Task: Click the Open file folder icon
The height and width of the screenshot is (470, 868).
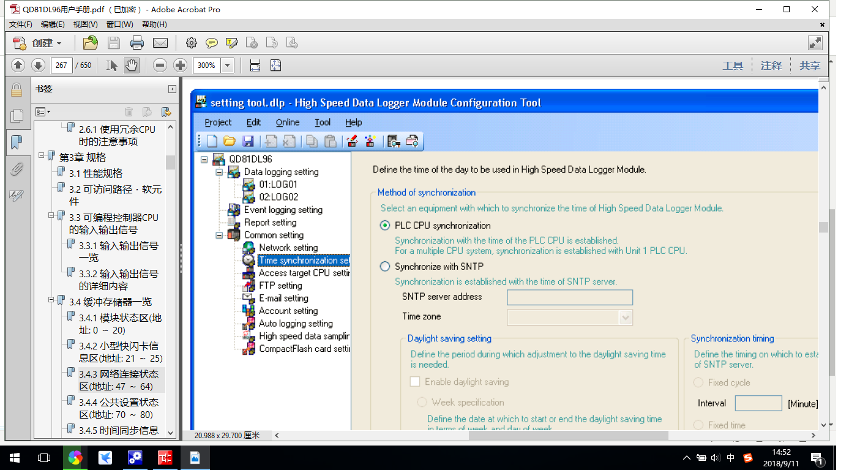Action: 91,43
